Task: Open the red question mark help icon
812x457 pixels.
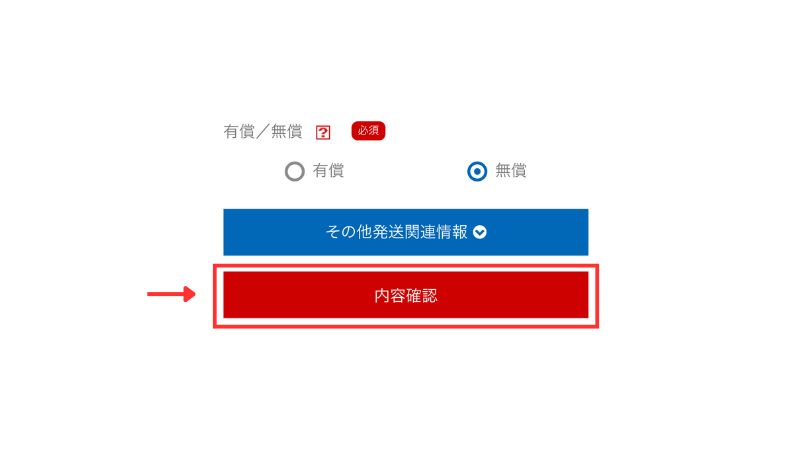Action: (323, 133)
